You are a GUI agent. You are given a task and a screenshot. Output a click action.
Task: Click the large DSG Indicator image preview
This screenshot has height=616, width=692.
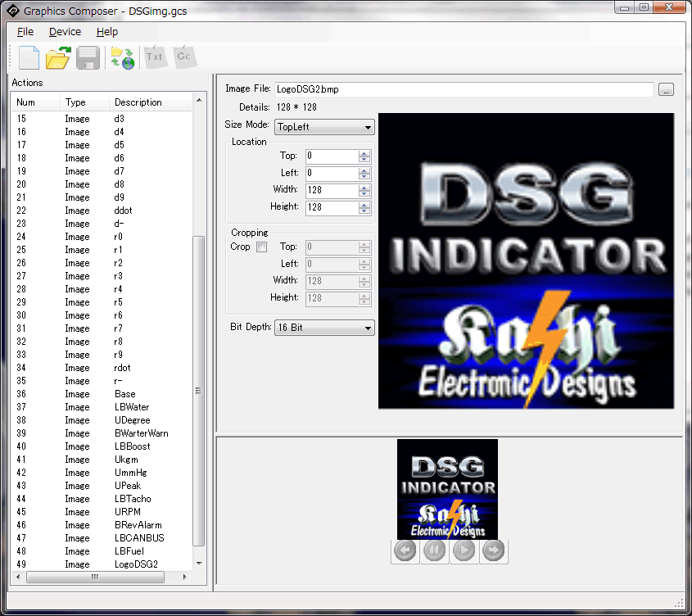(526, 261)
